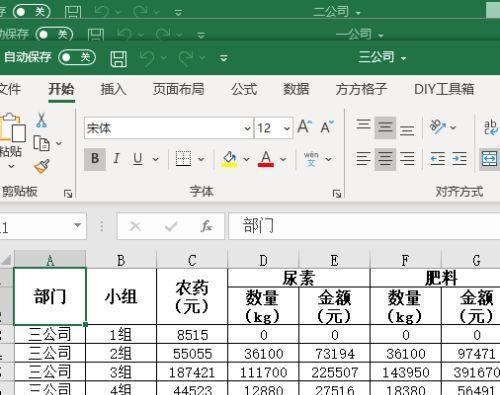The width and height of the screenshot is (500, 395).
Task: Open the 剪贴板 dialog launcher
Action: coord(68,193)
